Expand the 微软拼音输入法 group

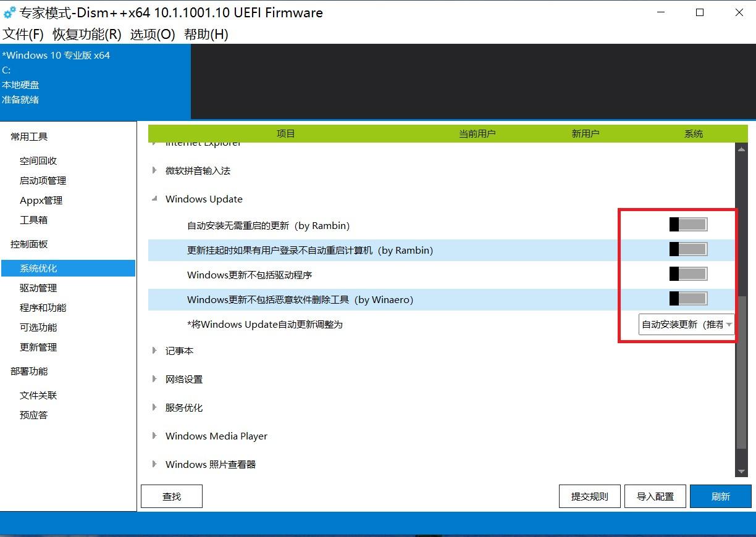coord(154,170)
